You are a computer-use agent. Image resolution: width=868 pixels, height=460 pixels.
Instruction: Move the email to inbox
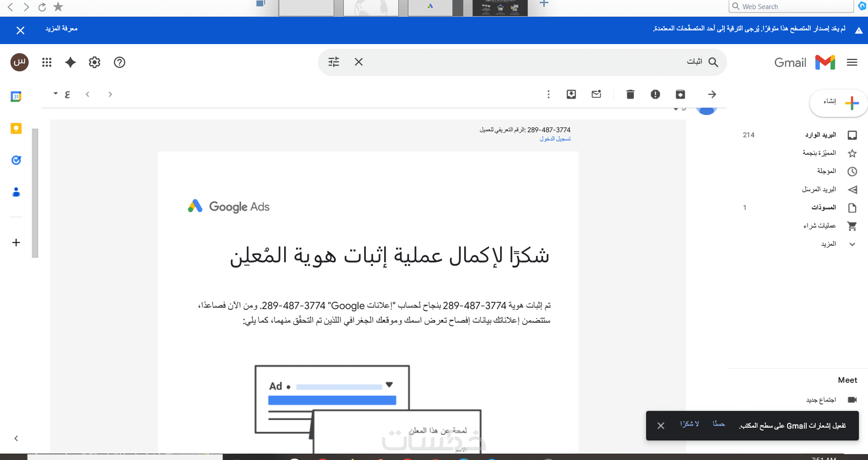[x=572, y=94]
